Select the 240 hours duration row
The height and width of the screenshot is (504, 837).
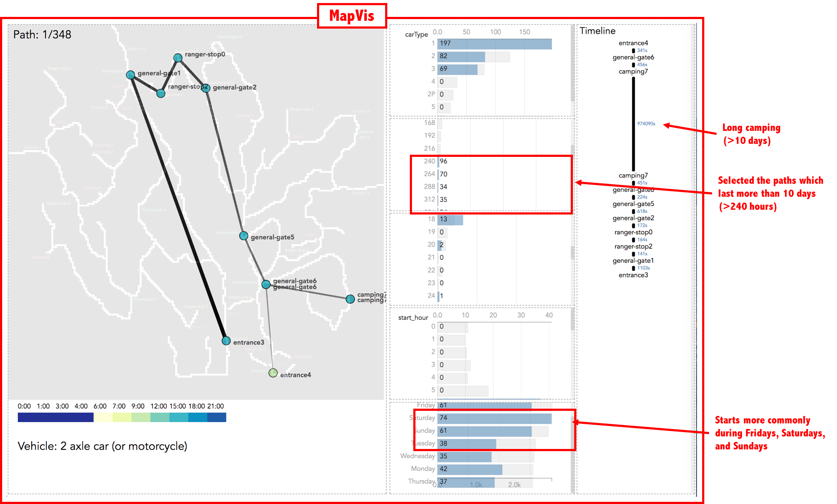tap(438, 162)
